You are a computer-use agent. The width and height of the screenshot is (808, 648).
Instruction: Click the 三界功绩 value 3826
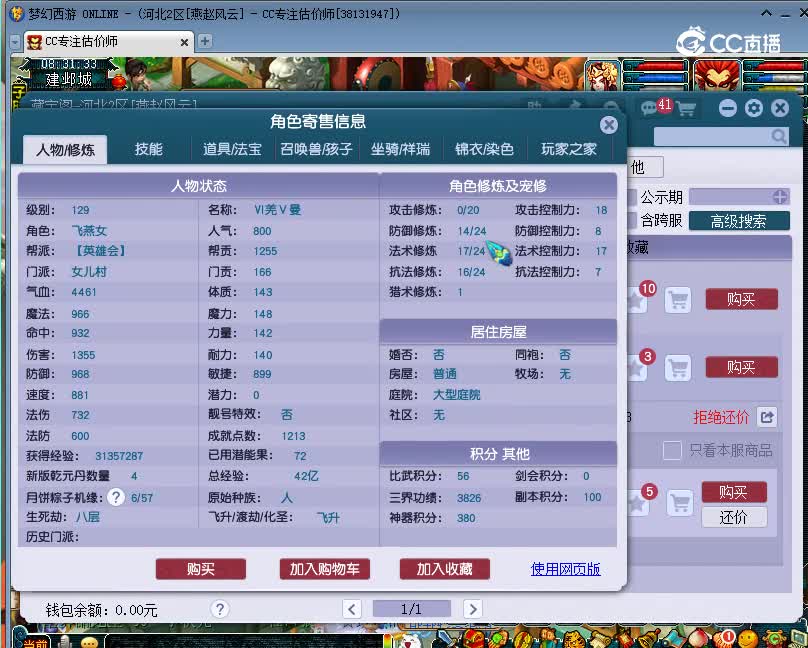[469, 498]
